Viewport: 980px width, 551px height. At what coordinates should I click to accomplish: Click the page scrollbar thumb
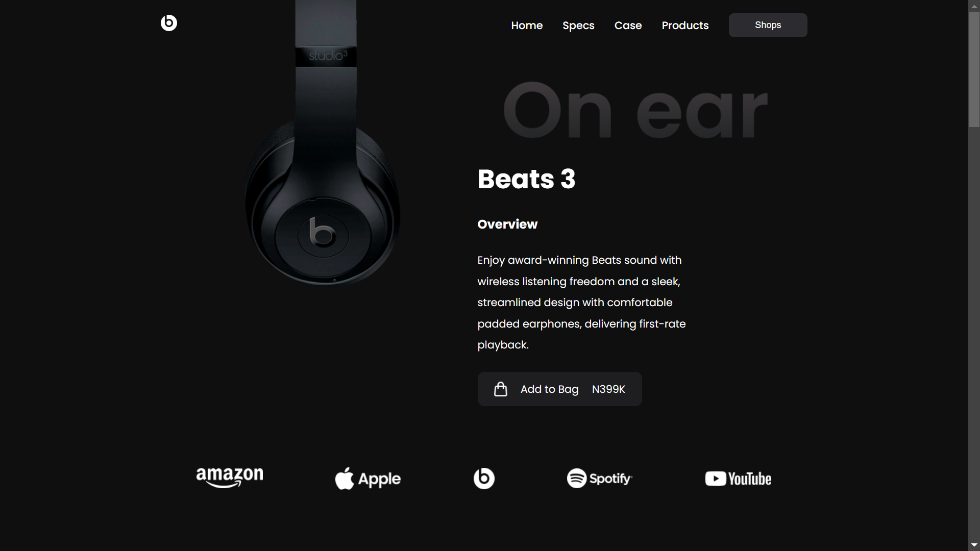974,69
